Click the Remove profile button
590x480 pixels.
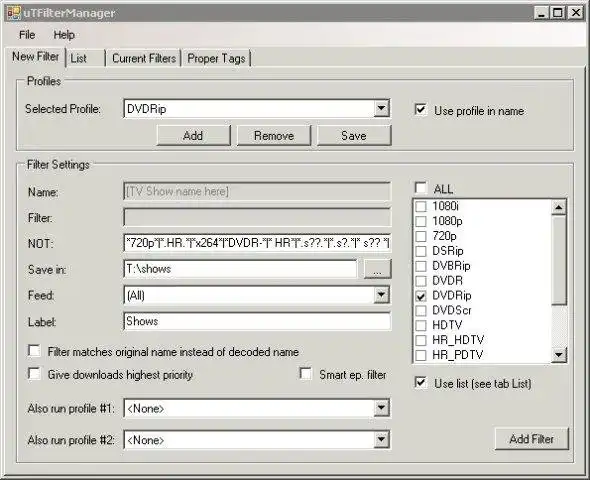(274, 135)
